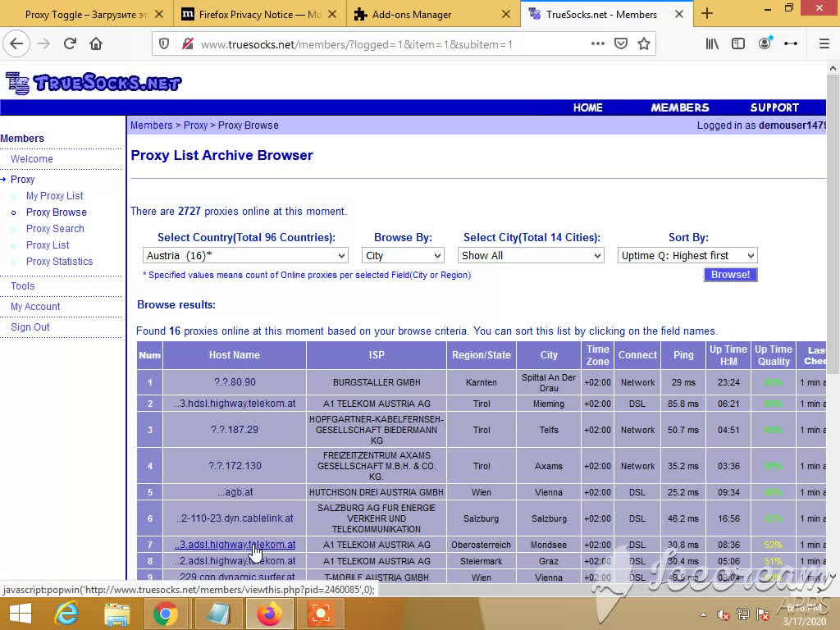The height and width of the screenshot is (630, 840).
Task: Open Proxy List in the sidebar
Action: coord(48,245)
